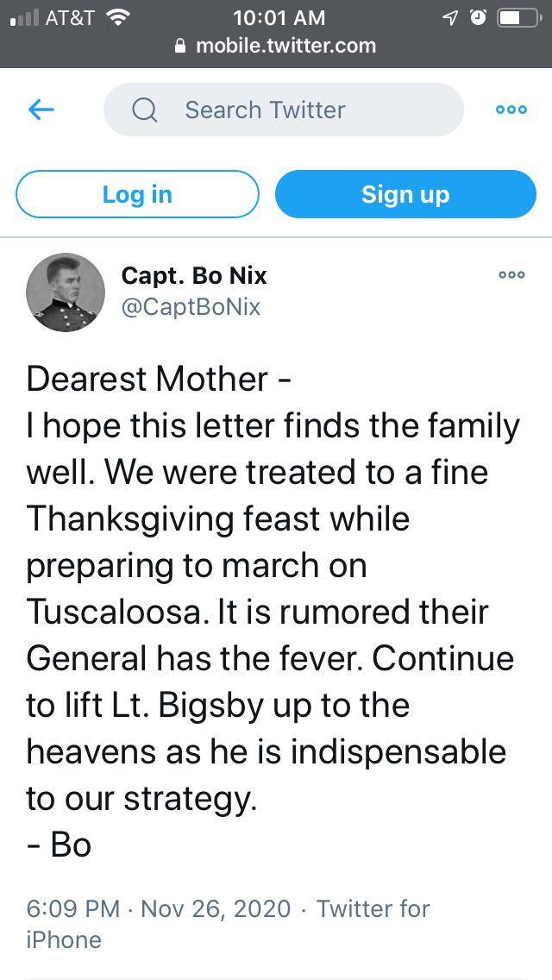This screenshot has width=552, height=980.
Task: Click the Log in button
Action: 137,194
